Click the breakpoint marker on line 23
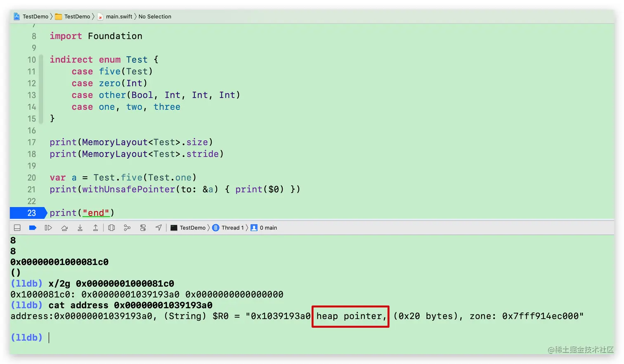The image size is (624, 364). click(28, 213)
